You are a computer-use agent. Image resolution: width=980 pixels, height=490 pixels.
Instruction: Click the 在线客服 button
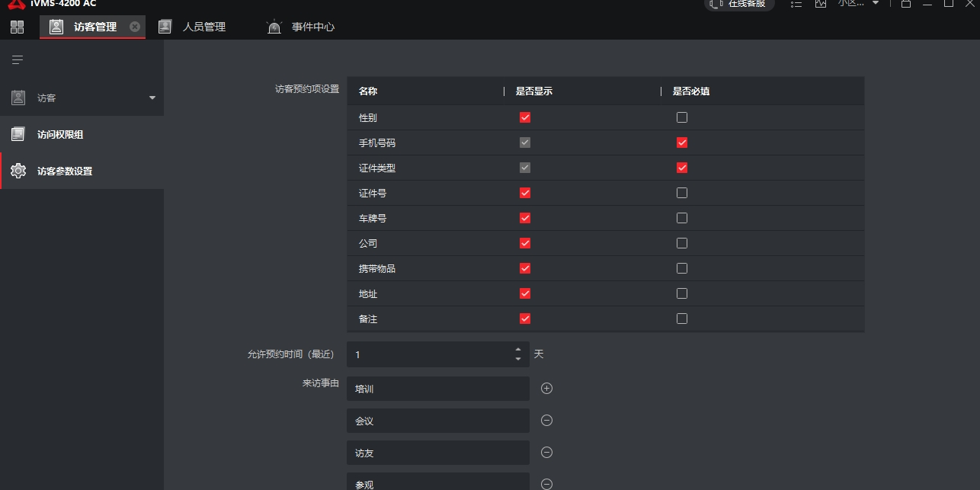738,4
